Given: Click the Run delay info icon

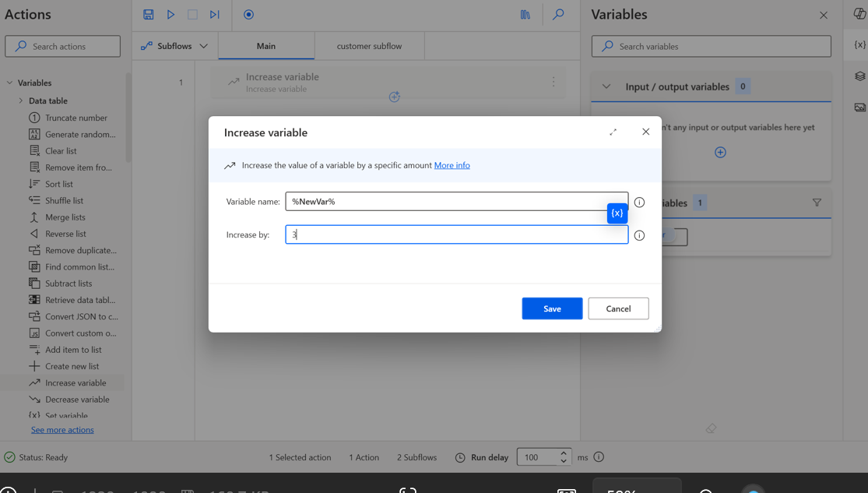Looking at the screenshot, I should [599, 457].
